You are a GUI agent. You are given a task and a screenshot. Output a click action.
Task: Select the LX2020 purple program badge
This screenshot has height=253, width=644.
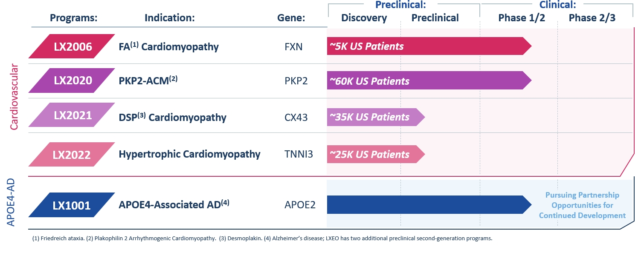click(72, 80)
